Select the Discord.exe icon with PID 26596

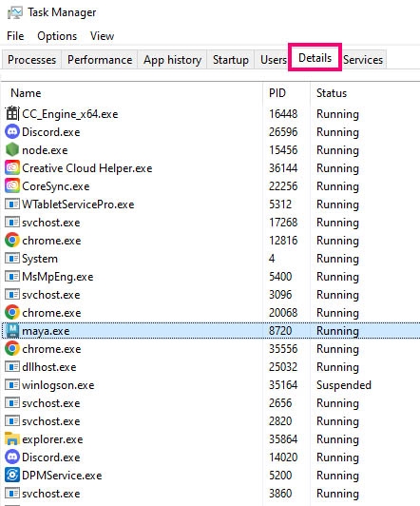pyautogui.click(x=12, y=131)
